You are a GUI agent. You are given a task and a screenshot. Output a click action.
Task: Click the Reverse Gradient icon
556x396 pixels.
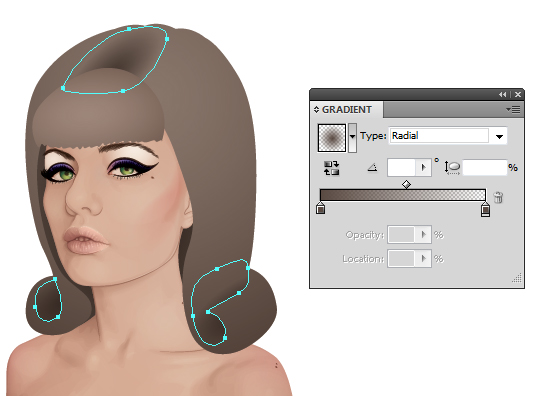point(332,168)
